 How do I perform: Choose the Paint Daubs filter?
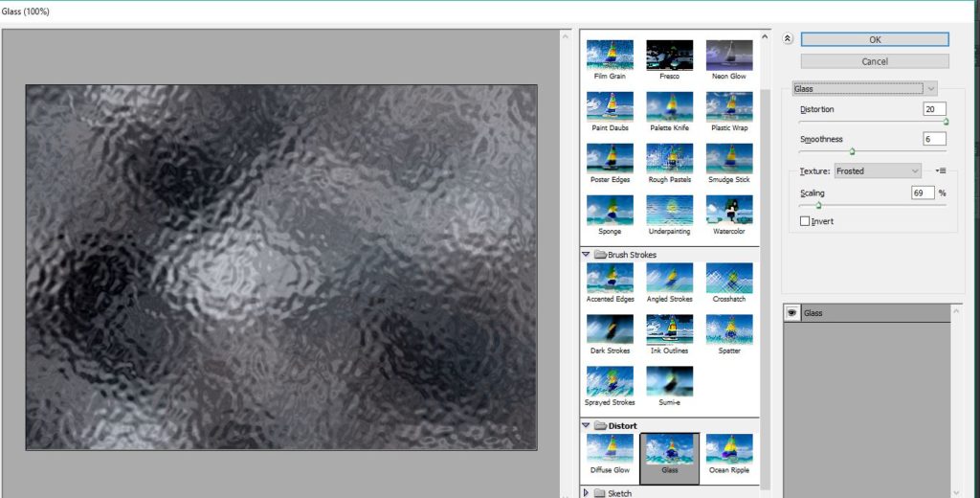610,106
